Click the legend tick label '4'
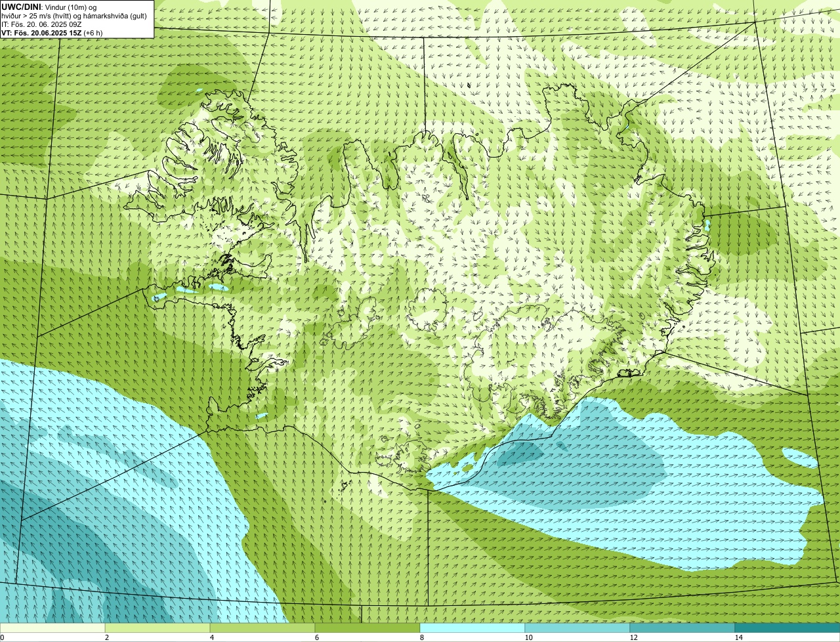 pos(211,637)
